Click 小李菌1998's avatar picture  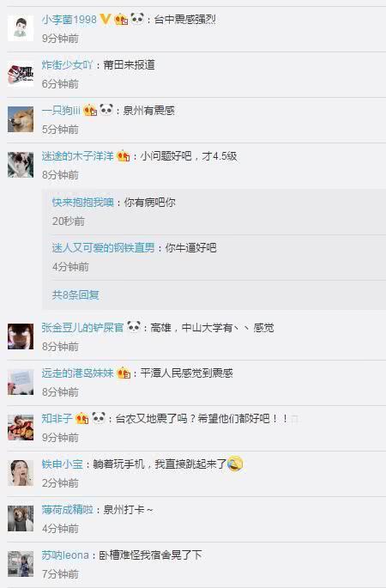click(x=21, y=28)
